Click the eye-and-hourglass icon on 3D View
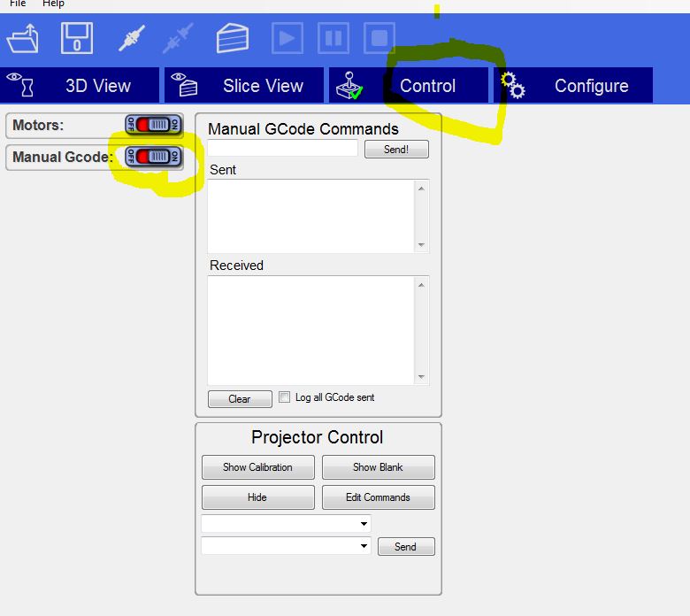The image size is (690, 616). point(20,84)
